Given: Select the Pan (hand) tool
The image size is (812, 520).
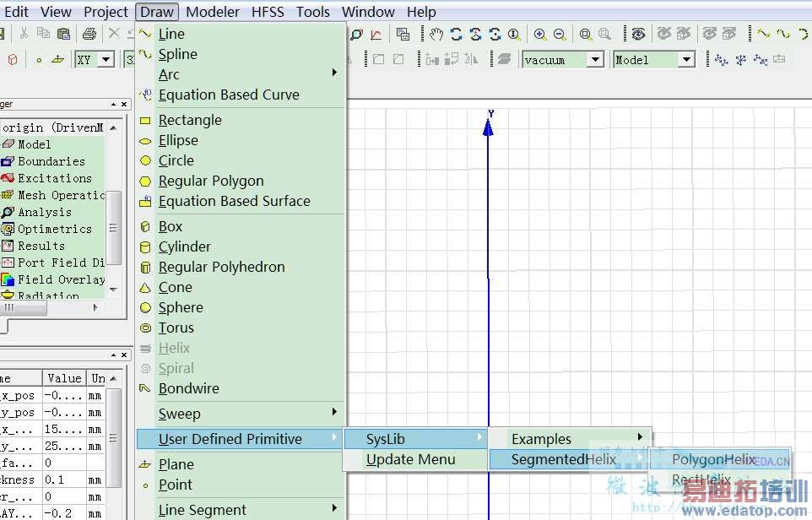Looking at the screenshot, I should tap(436, 34).
